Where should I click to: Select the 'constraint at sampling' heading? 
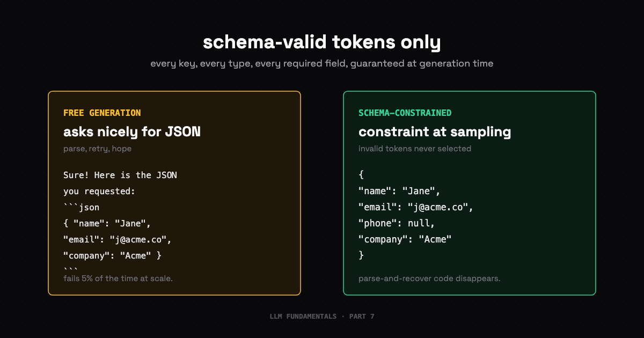[435, 131]
